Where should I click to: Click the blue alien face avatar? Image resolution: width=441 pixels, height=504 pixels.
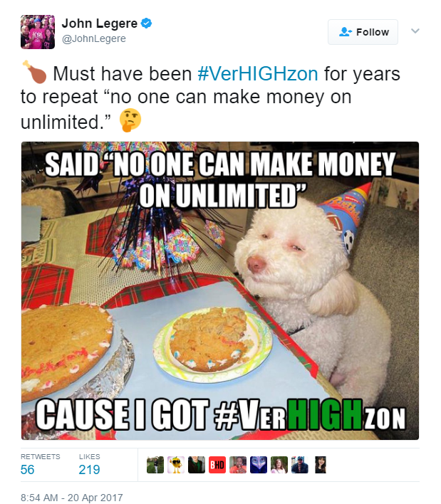(259, 465)
